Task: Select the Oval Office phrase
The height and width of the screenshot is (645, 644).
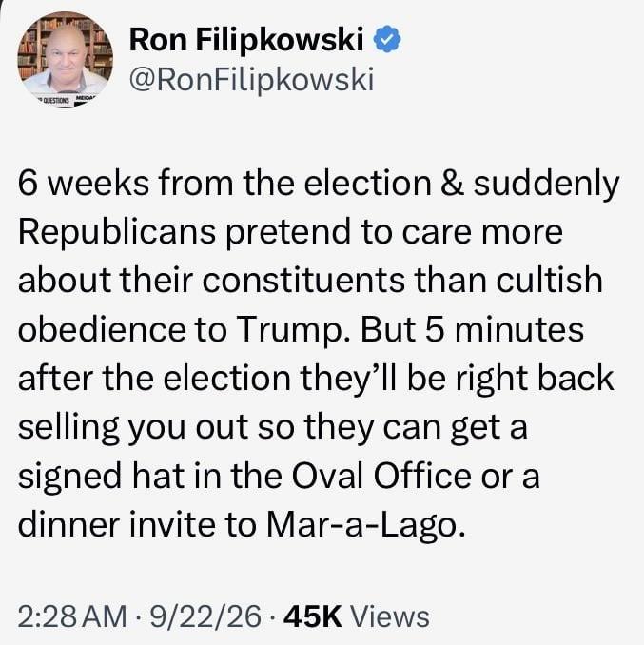Action: (x=381, y=476)
